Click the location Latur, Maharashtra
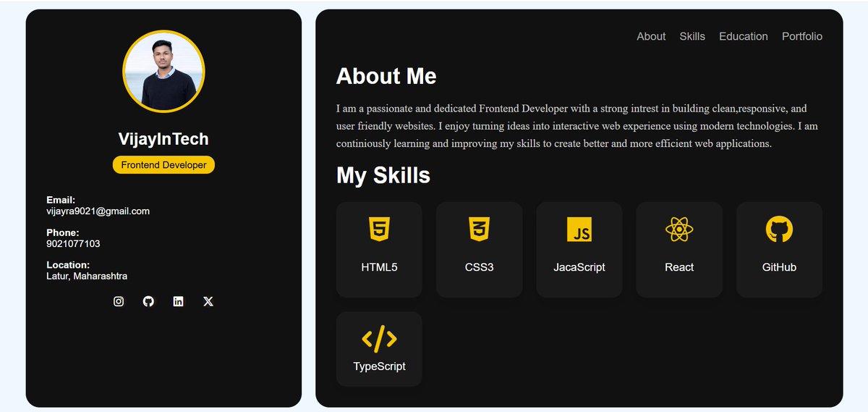868x412 pixels. click(87, 277)
